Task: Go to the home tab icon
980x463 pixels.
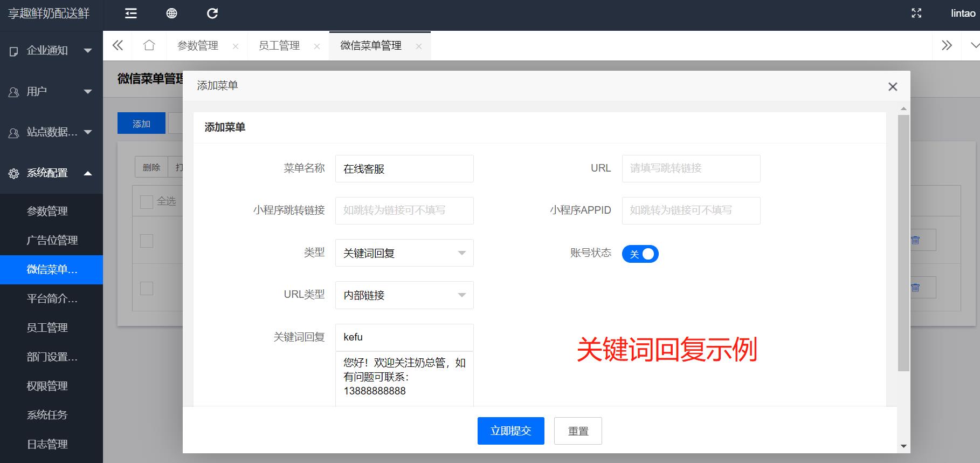Action: click(149, 45)
